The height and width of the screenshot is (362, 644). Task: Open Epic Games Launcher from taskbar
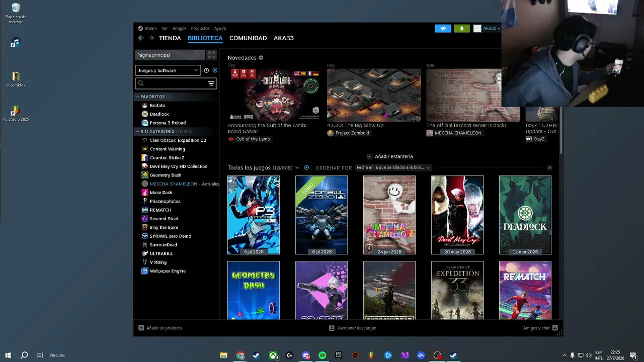(339, 355)
